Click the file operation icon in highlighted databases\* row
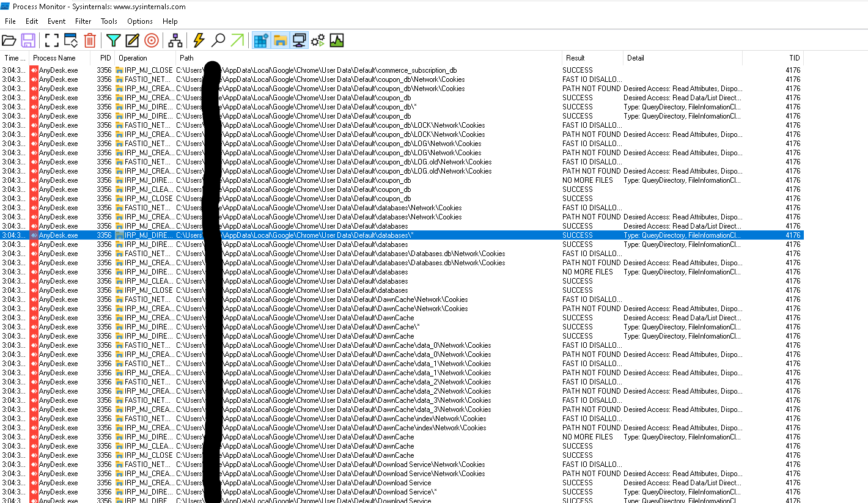 120,235
